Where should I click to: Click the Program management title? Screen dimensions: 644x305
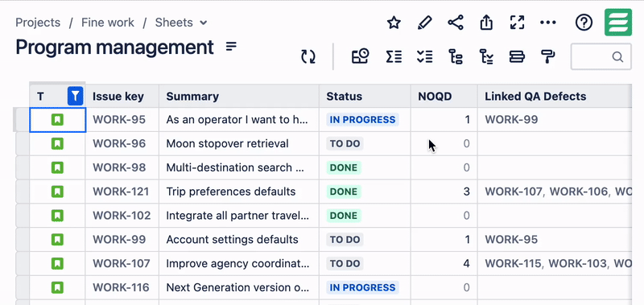(x=114, y=47)
